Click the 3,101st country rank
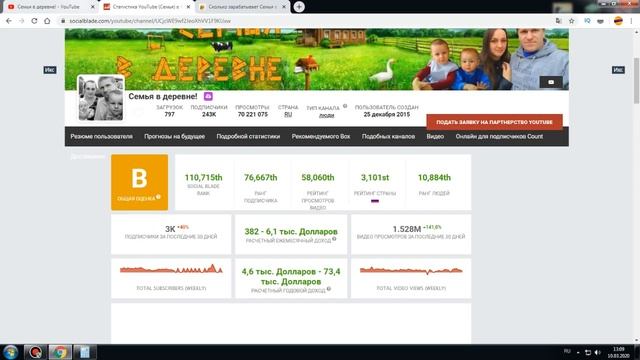The width and height of the screenshot is (640, 360). tap(375, 178)
